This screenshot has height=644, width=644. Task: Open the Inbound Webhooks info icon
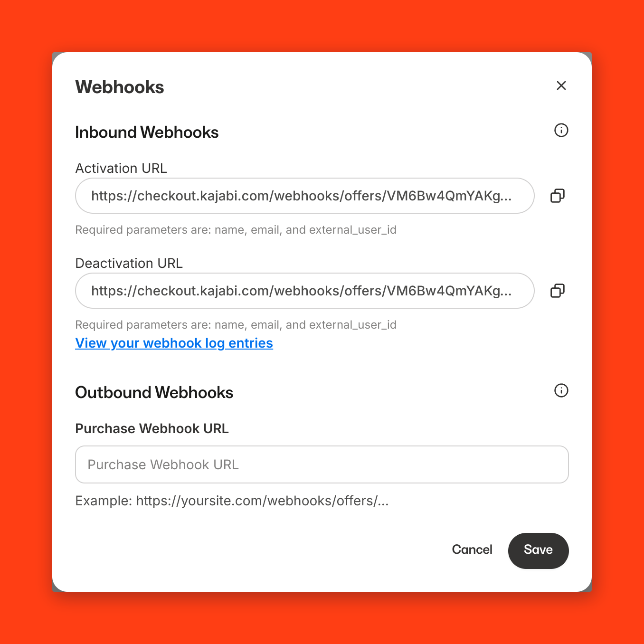coord(561,130)
